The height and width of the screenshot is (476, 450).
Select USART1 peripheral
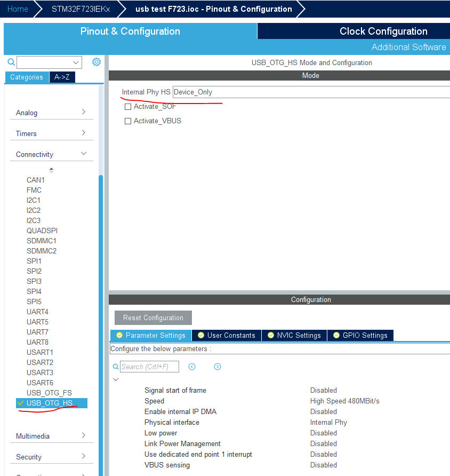click(x=40, y=352)
